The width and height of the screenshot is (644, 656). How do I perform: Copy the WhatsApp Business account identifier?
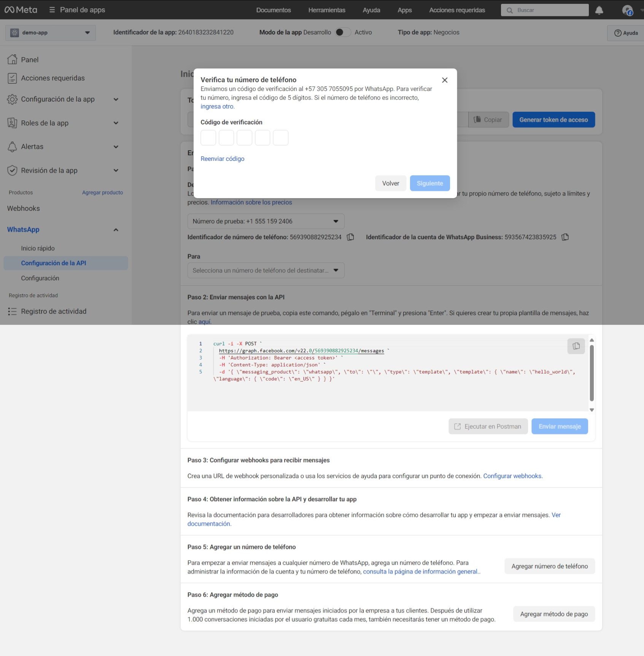[x=565, y=237]
